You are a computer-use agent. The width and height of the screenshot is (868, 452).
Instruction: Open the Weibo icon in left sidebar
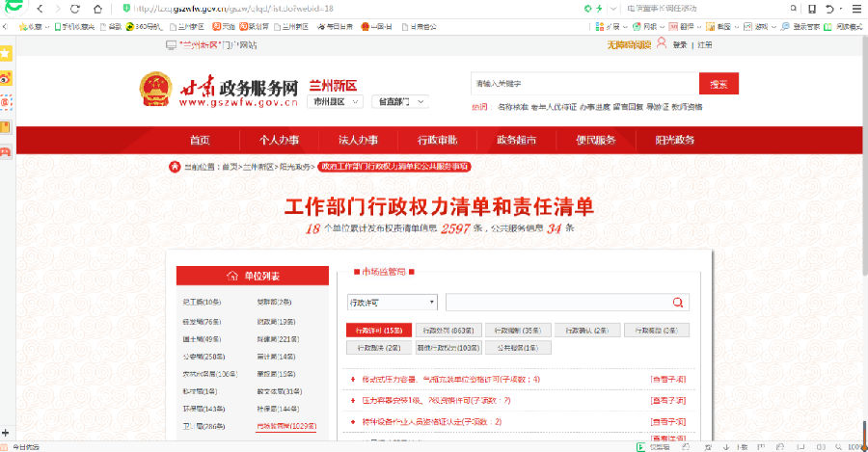click(x=6, y=77)
